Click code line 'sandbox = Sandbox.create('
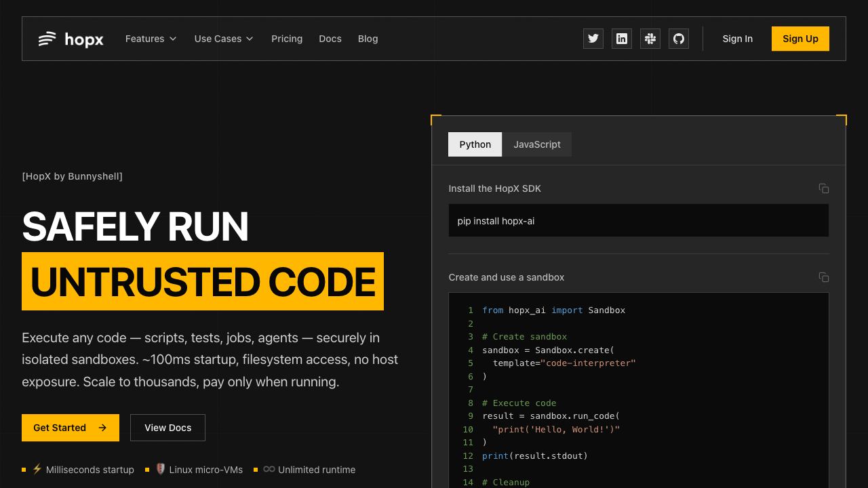 click(549, 350)
